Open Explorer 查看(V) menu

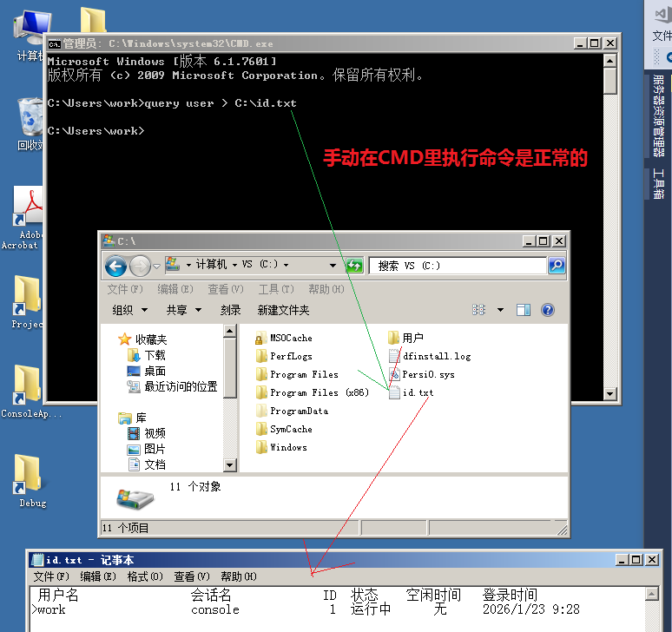click(x=226, y=289)
